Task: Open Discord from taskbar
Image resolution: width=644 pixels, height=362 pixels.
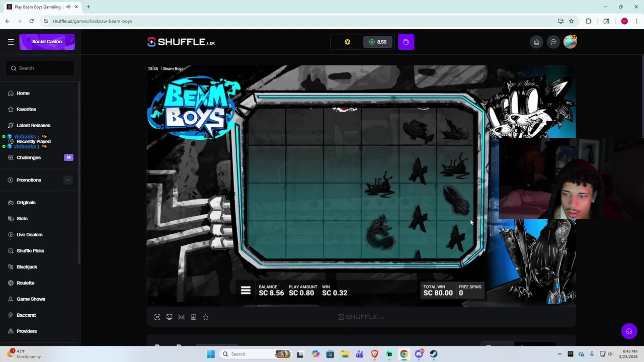Action: pyautogui.click(x=419, y=354)
